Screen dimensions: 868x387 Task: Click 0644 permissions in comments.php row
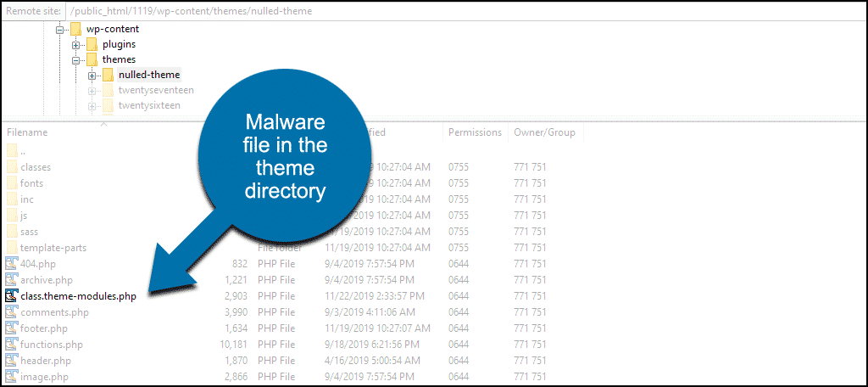point(459,312)
